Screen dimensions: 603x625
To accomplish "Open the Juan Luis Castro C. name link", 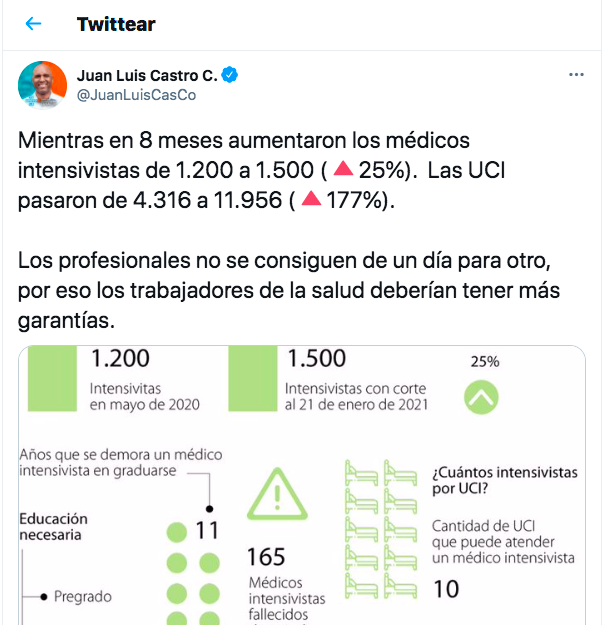I will (147, 75).
